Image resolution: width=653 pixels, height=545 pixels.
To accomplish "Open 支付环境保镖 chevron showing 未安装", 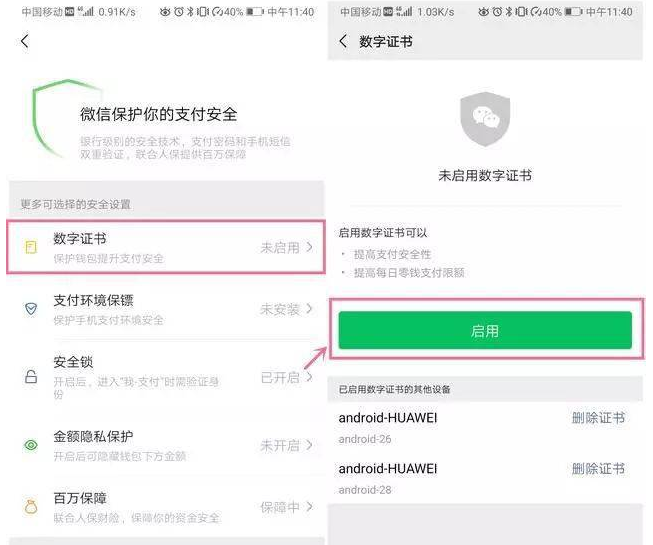I will click(309, 309).
